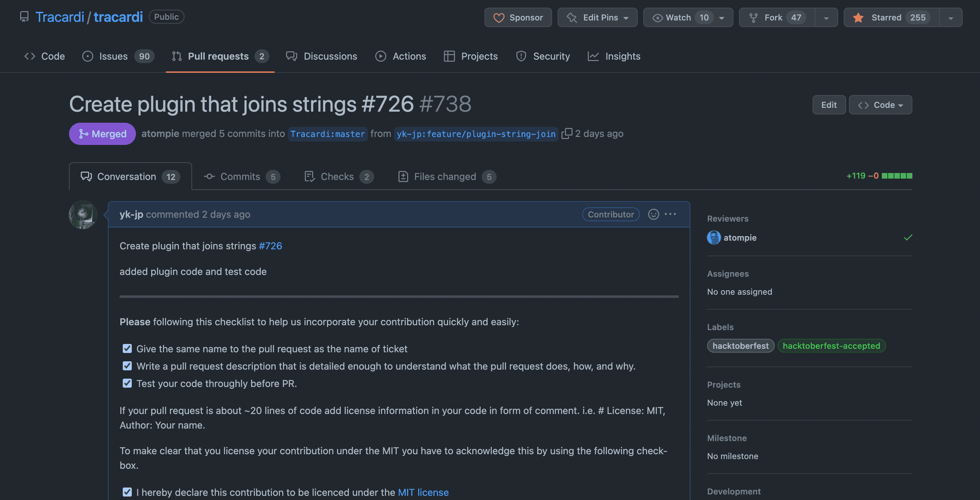Click the Development section heading
The width and height of the screenshot is (980, 500).
click(x=734, y=491)
